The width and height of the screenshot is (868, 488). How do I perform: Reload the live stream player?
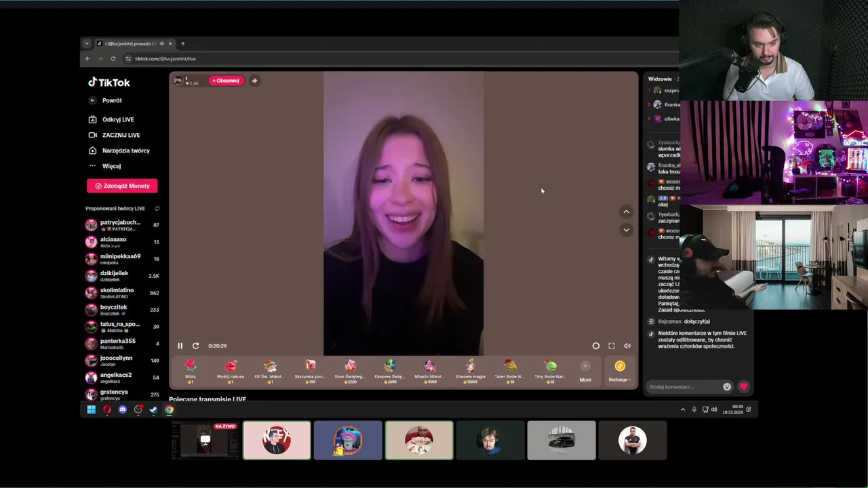point(195,346)
